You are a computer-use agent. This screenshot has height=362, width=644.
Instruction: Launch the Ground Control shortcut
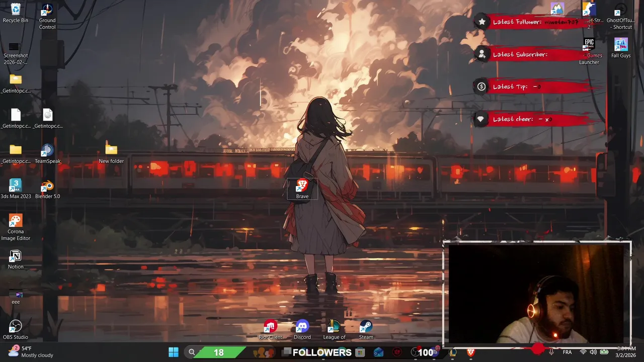pos(47,17)
